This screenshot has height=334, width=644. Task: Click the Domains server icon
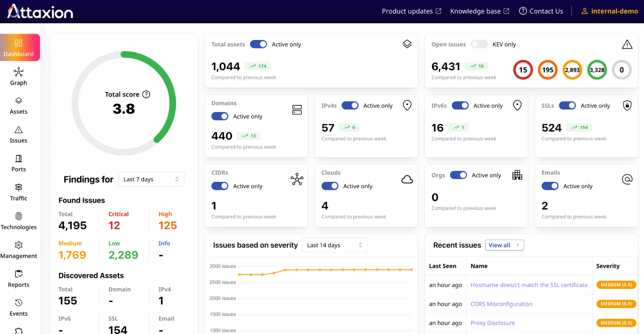pyautogui.click(x=297, y=110)
